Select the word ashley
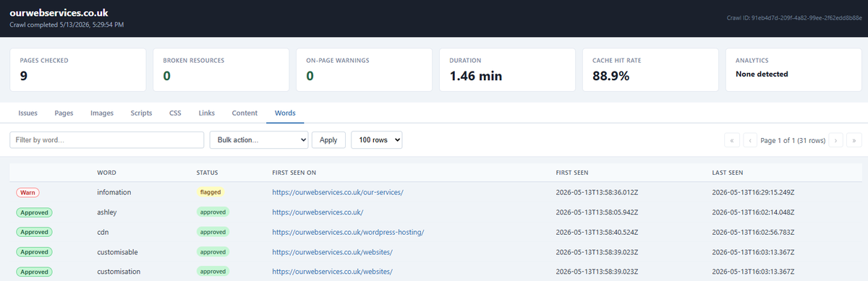The image size is (868, 281). tap(107, 212)
